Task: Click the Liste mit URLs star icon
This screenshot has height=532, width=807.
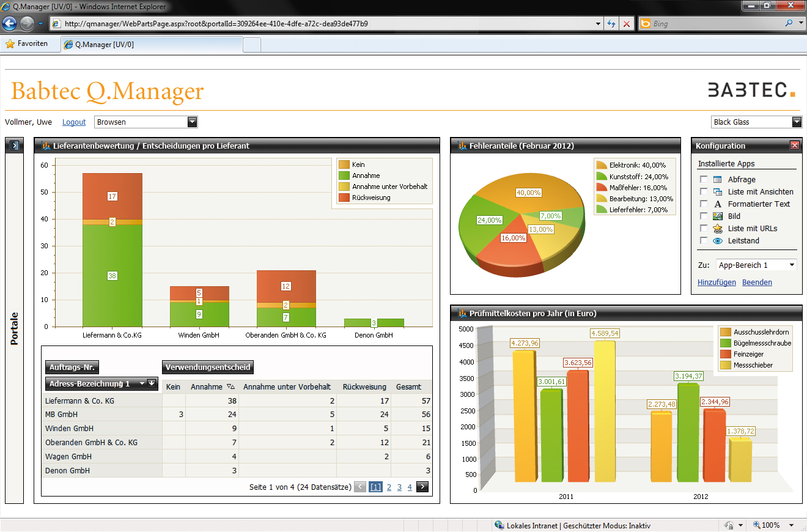Action: point(718,229)
